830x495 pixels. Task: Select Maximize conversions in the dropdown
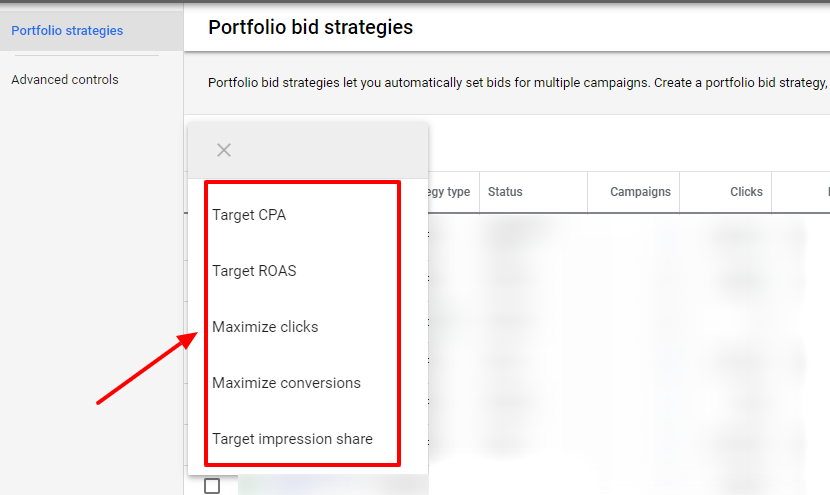point(286,383)
